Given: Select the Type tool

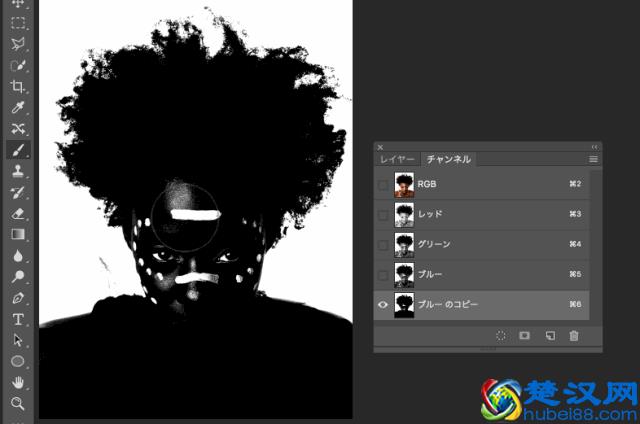Looking at the screenshot, I should (18, 319).
